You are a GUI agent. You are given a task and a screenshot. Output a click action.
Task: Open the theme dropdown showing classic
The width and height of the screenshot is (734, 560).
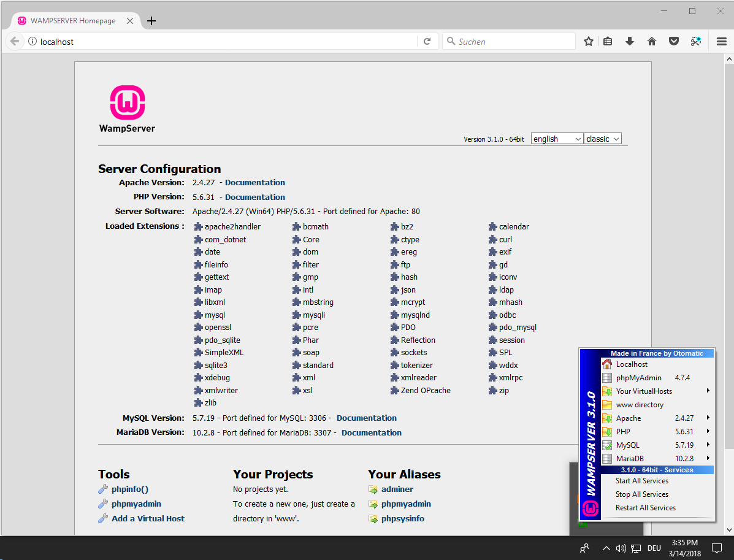602,139
